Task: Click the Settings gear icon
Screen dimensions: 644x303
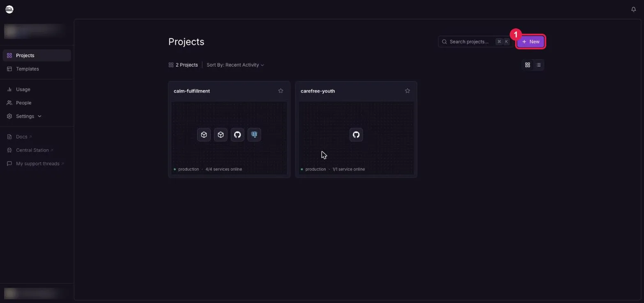Action: click(9, 116)
